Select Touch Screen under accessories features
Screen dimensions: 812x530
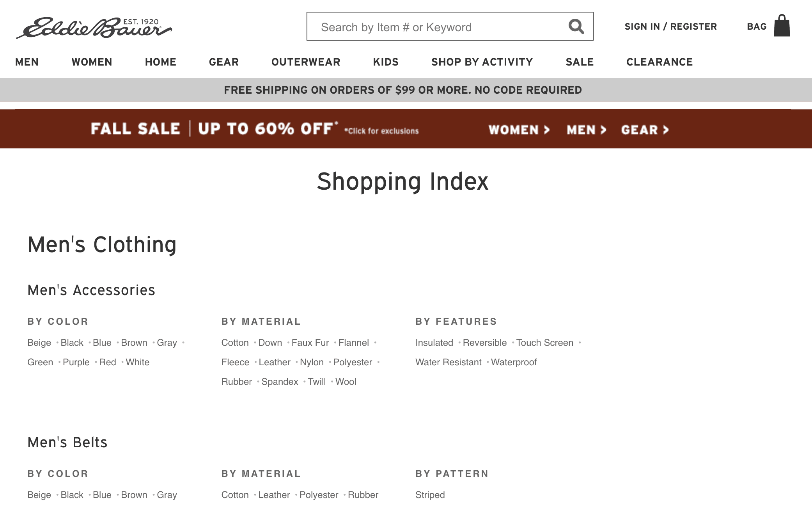pos(544,342)
